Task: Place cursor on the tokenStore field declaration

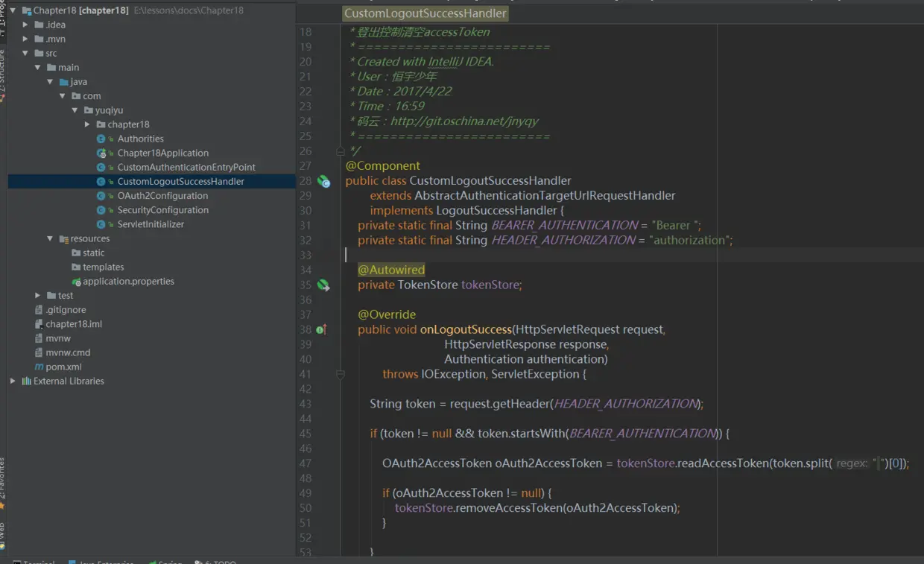Action: 491,285
